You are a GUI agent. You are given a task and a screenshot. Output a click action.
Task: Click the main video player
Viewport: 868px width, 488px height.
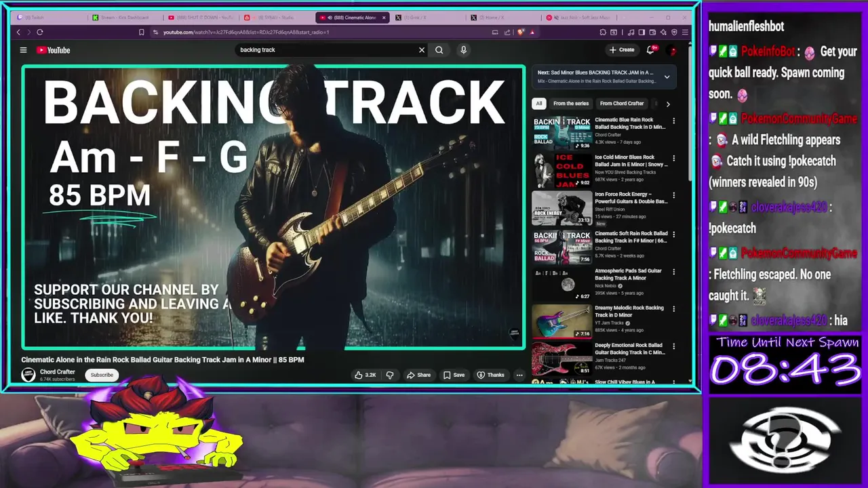coord(273,207)
